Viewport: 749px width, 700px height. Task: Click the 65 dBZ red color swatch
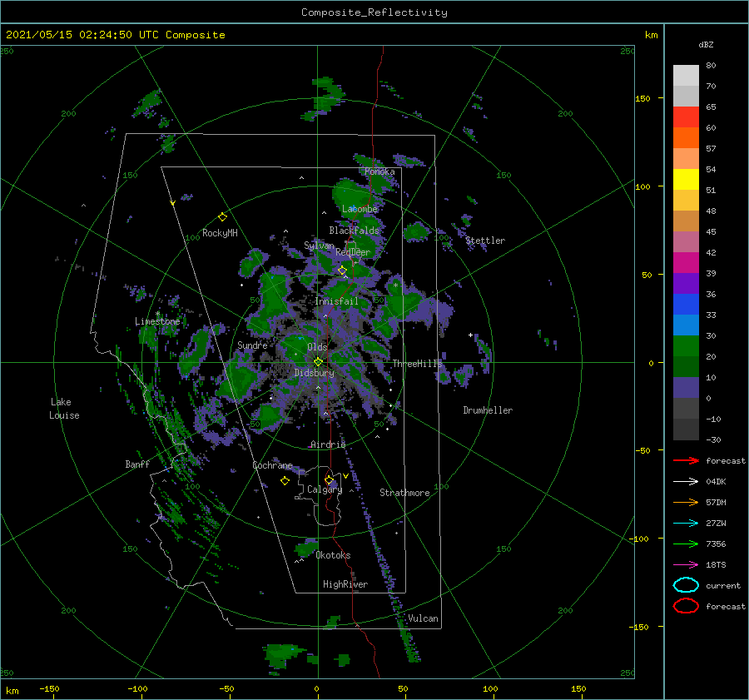point(686,117)
